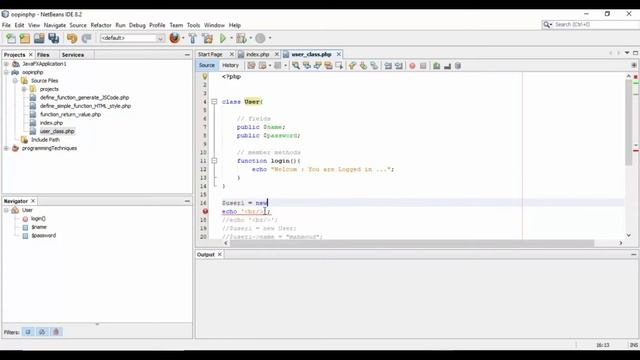Click the Find Selection magnifier icon in editor toolbar

tap(296, 66)
